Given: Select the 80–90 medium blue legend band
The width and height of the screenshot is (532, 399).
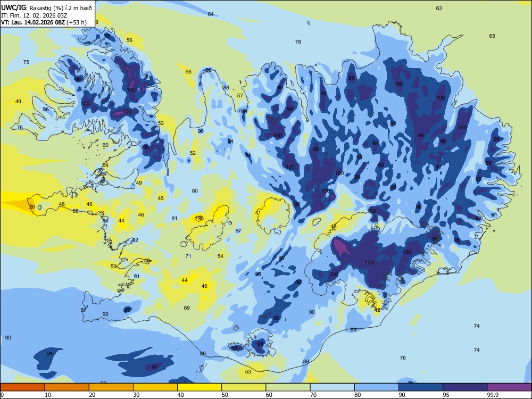Looking at the screenshot, I should tap(376, 387).
